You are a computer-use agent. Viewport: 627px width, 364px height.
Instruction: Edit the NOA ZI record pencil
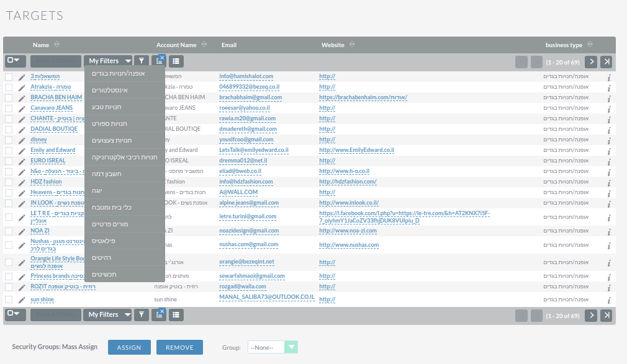tap(22, 232)
